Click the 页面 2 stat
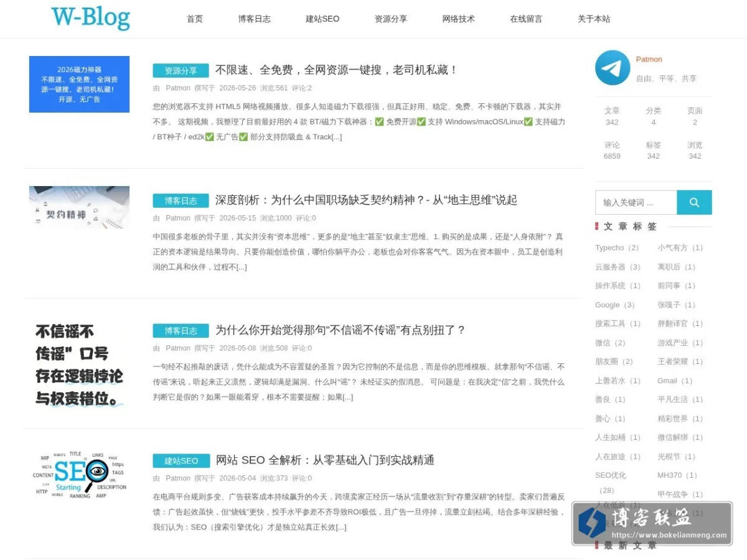The image size is (747, 560). coord(695,116)
